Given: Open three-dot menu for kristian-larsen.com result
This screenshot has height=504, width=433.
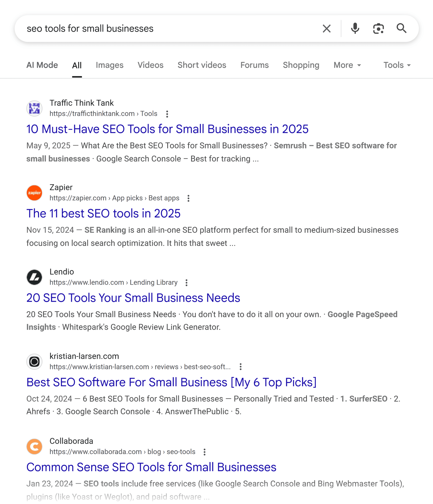Looking at the screenshot, I should pyautogui.click(x=240, y=367).
